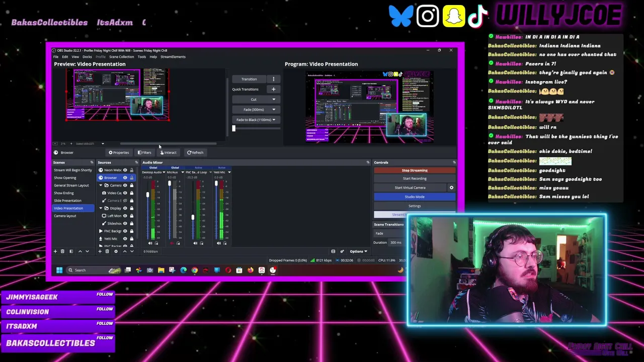Open OBS Settings from the Controls dock
This screenshot has height=362, width=644.
pos(415,206)
